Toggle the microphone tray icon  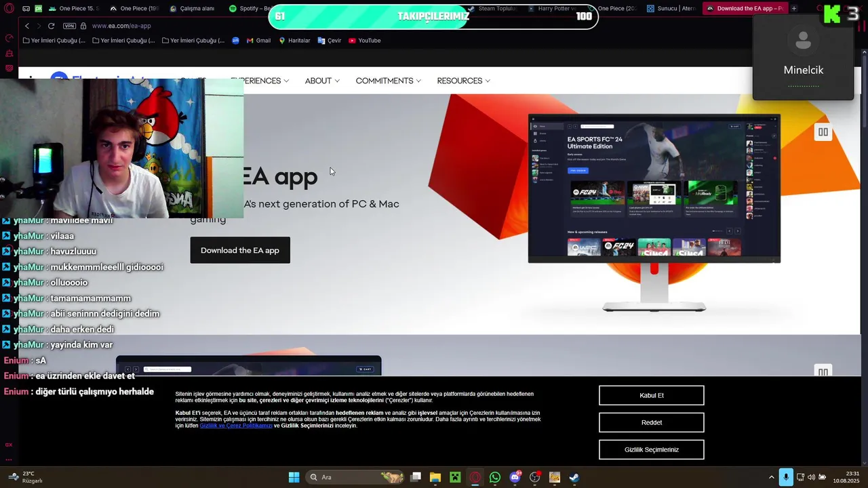coord(786,477)
